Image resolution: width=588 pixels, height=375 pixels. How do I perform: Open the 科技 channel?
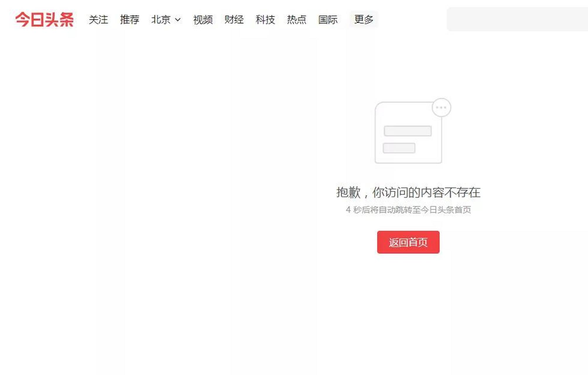pyautogui.click(x=265, y=20)
